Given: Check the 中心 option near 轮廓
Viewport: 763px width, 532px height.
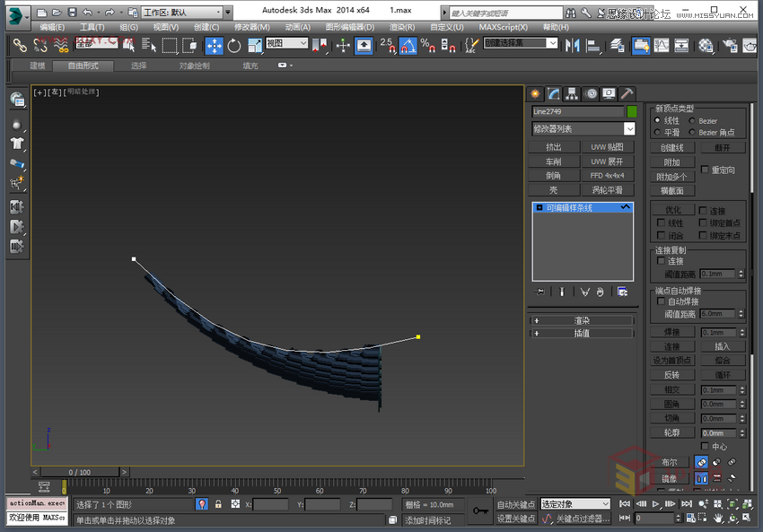Looking at the screenshot, I should (x=705, y=446).
